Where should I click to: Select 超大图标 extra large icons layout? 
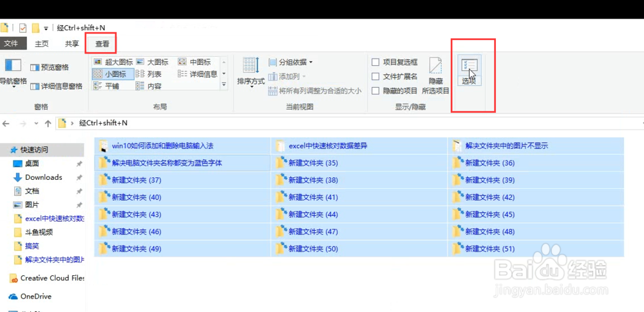click(113, 62)
